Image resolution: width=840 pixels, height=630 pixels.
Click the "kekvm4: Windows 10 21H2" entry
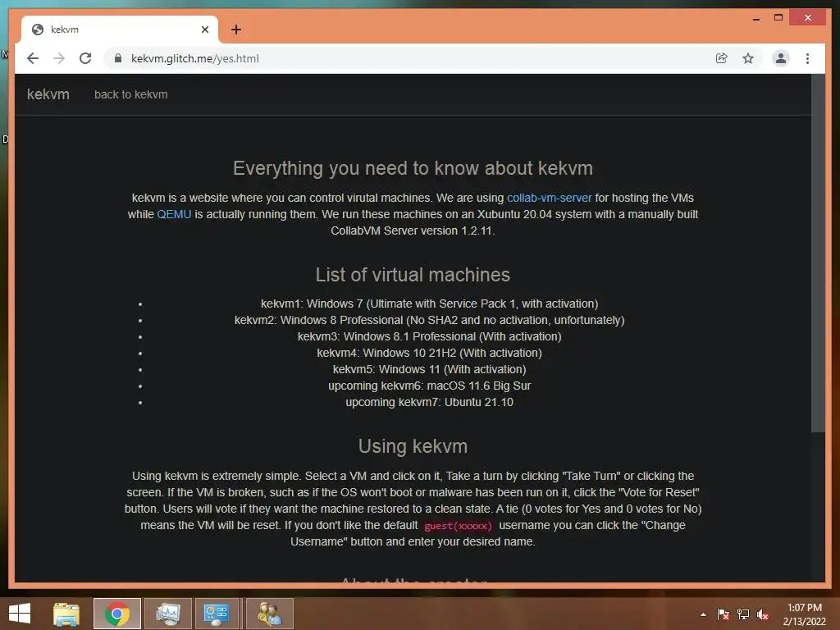(429, 353)
